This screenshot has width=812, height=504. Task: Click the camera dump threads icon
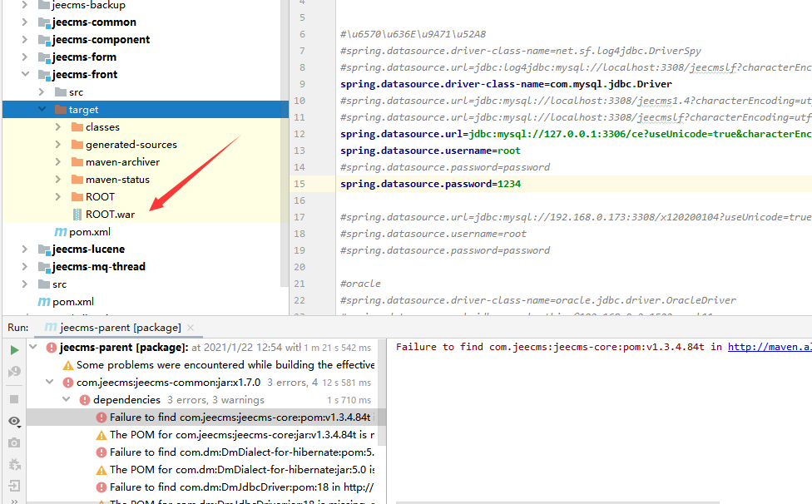(x=14, y=443)
